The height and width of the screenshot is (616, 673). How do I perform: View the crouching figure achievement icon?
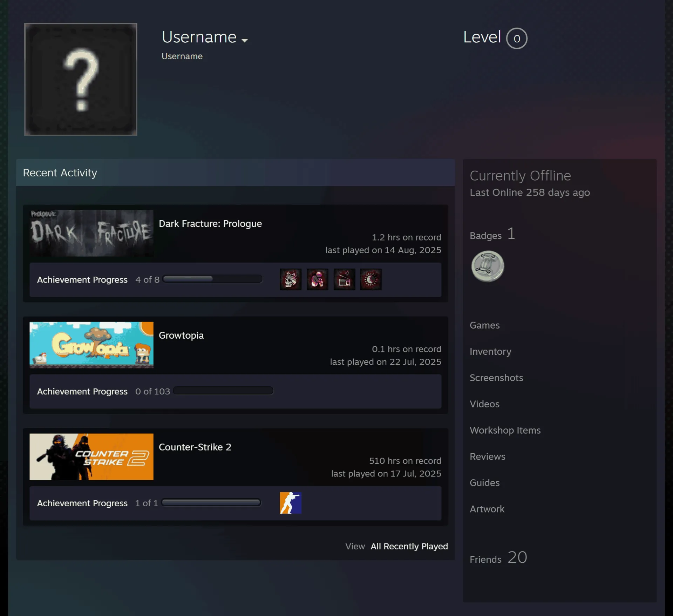(317, 279)
